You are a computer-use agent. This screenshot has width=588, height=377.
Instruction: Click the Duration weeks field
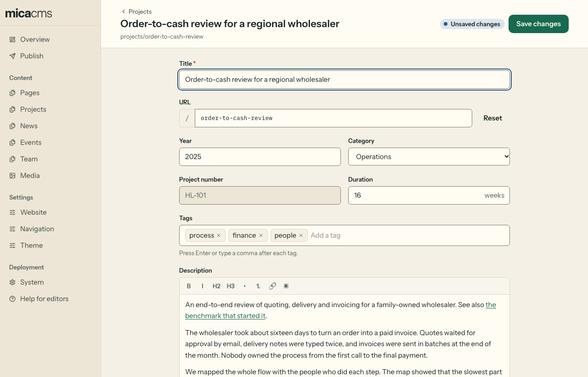click(429, 195)
